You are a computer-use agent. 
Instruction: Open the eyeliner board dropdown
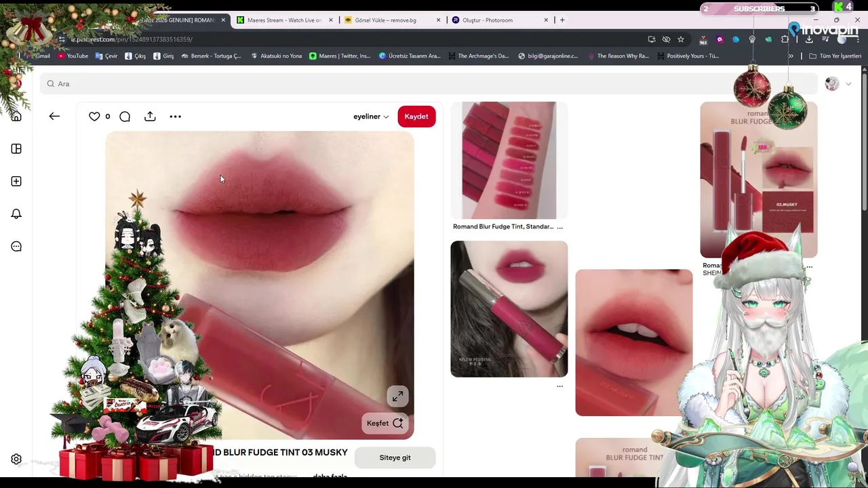tap(371, 117)
